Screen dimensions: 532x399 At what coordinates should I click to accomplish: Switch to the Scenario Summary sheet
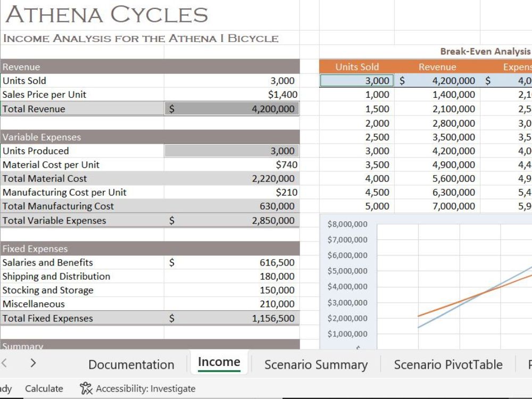tap(316, 364)
